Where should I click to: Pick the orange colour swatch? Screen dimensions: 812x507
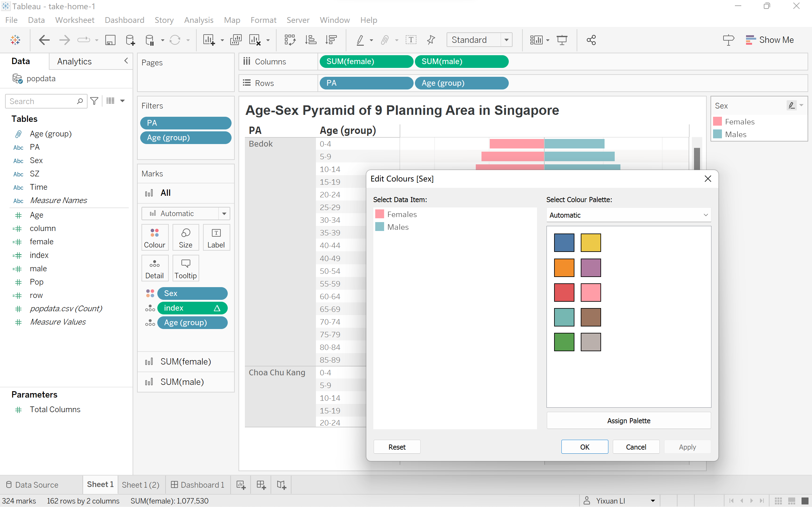click(564, 267)
